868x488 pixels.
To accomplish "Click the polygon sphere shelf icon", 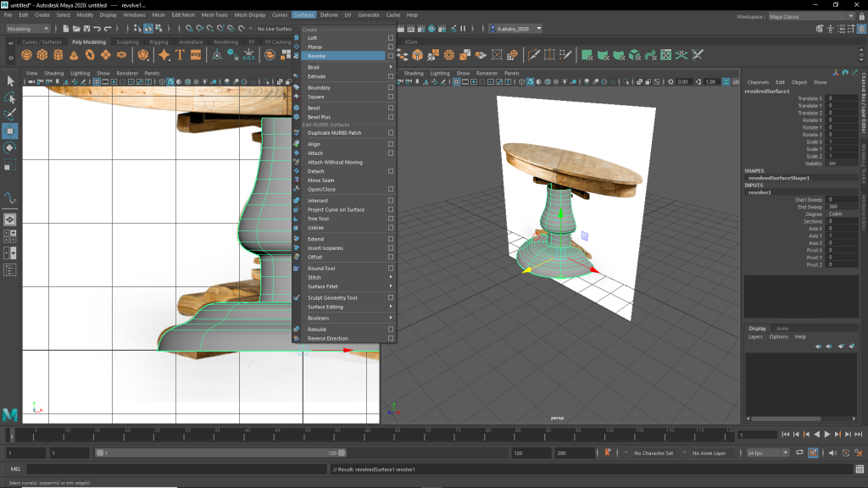I will (x=27, y=55).
